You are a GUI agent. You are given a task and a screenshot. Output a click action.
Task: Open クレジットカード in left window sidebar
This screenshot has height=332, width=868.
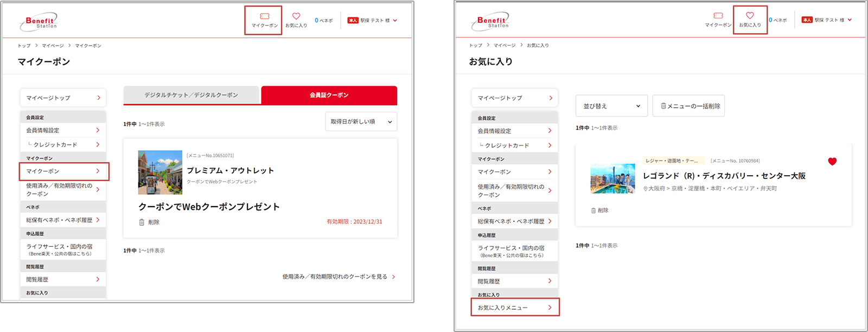tap(63, 145)
